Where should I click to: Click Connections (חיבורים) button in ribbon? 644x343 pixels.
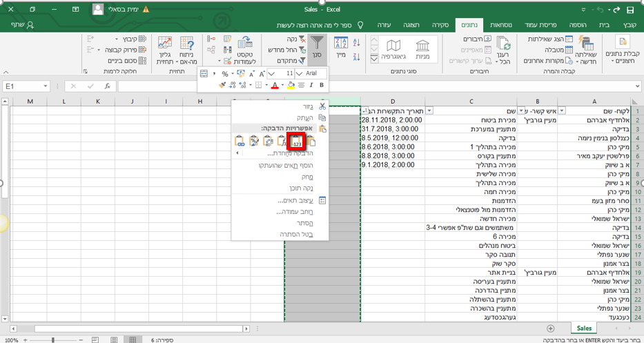477,39
